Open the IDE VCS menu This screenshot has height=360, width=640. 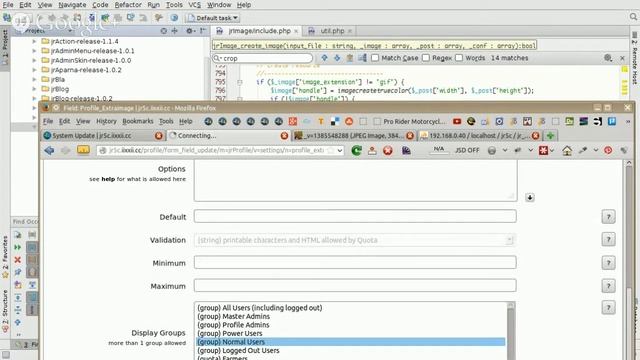coord(194,5)
